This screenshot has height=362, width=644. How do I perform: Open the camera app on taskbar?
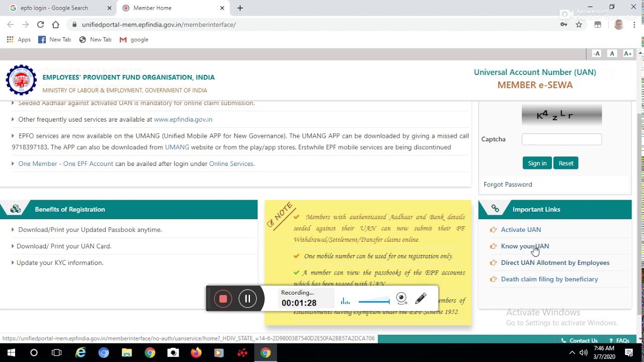click(173, 353)
